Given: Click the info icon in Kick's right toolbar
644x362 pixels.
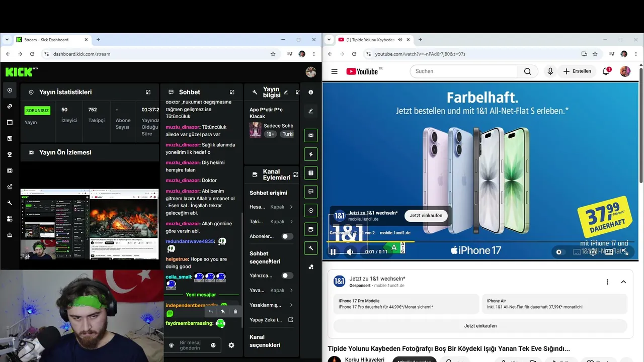Looking at the screenshot, I should tap(311, 92).
